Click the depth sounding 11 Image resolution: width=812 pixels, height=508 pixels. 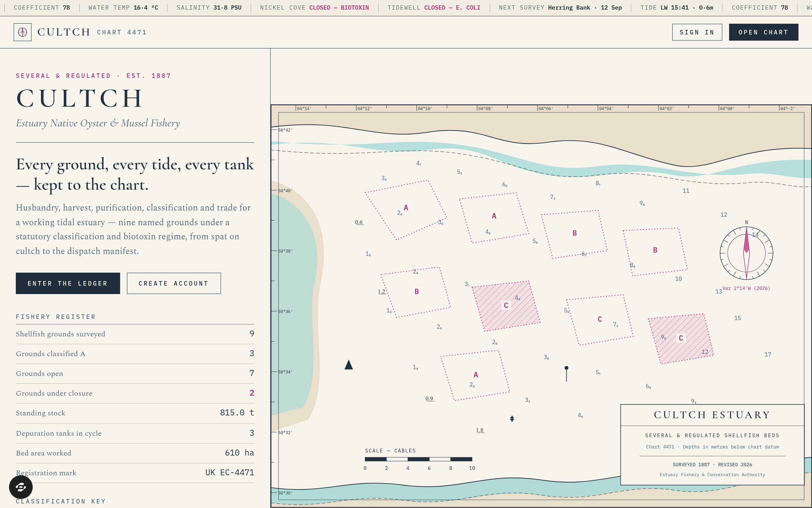(686, 191)
